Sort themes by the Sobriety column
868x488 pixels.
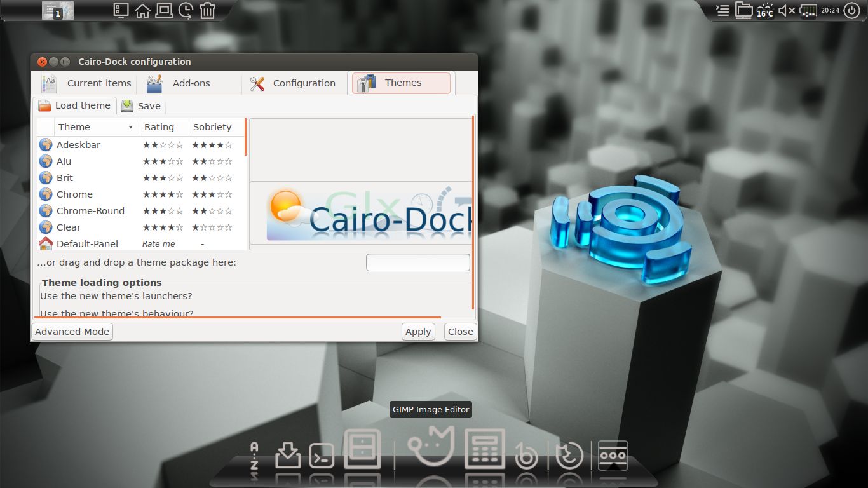coord(216,127)
